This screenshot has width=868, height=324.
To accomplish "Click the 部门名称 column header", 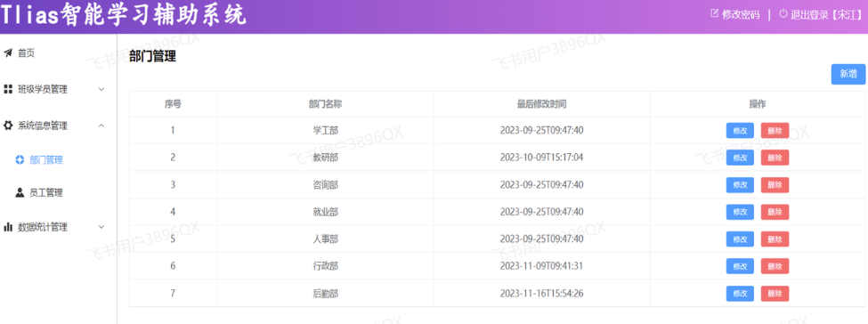I will click(x=325, y=103).
